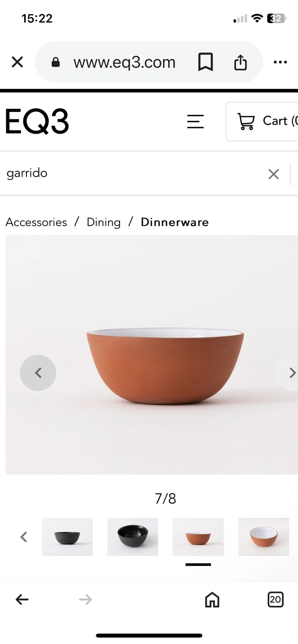Select the terracotta bowl angled-view thumbnail

coord(264,537)
